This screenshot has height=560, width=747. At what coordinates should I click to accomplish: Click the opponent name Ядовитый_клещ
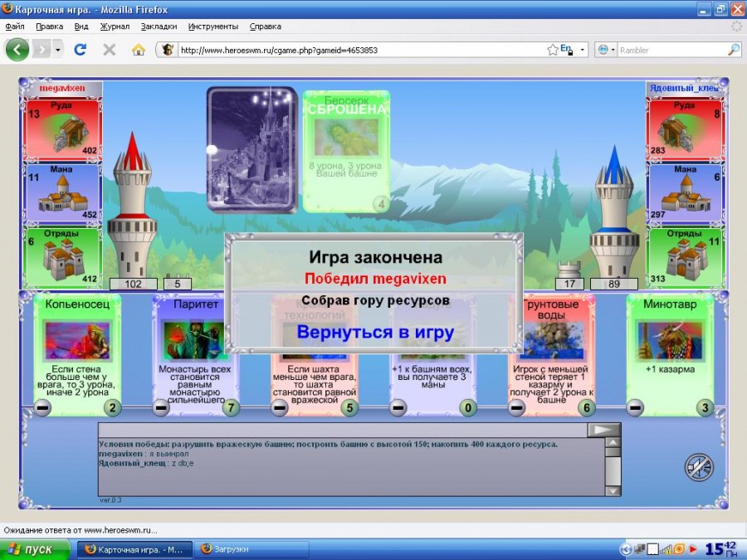[x=684, y=88]
